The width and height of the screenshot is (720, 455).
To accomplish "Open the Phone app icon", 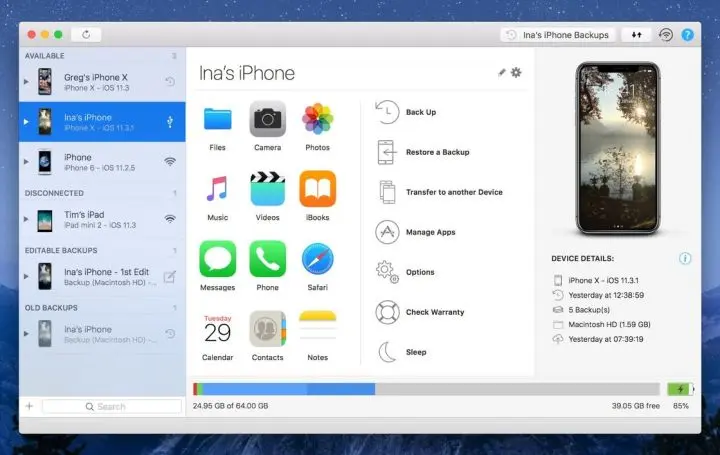I will click(267, 259).
